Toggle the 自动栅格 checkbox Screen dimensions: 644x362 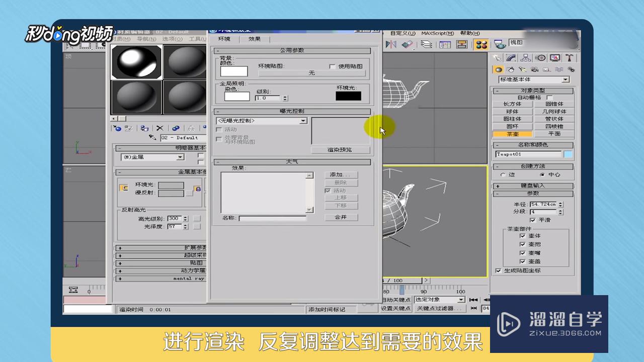pyautogui.click(x=549, y=98)
